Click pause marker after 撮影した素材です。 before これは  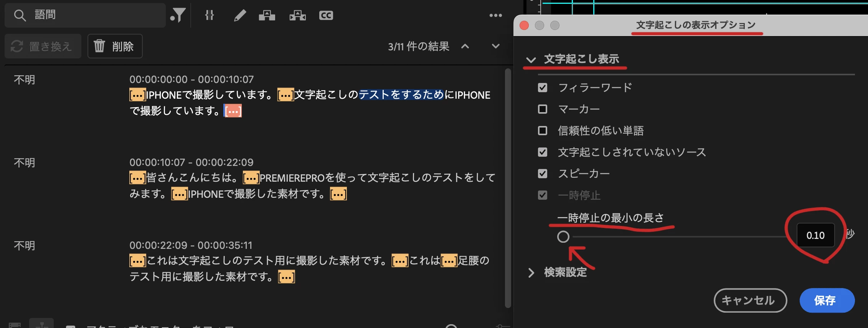pyautogui.click(x=400, y=261)
